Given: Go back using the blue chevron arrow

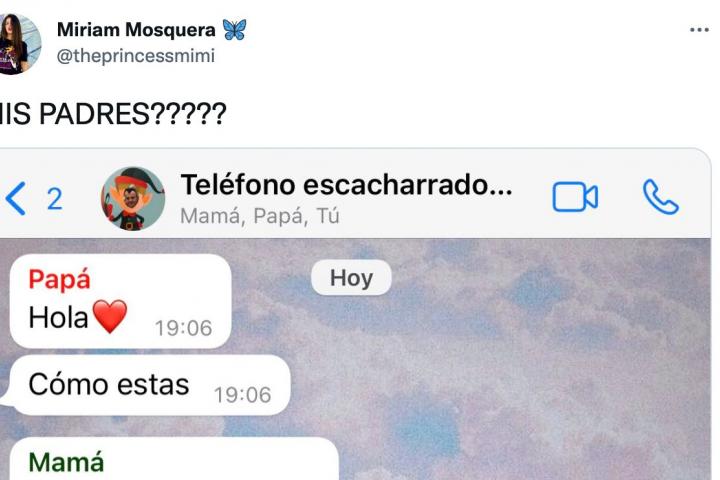Looking at the screenshot, I should 16,198.
